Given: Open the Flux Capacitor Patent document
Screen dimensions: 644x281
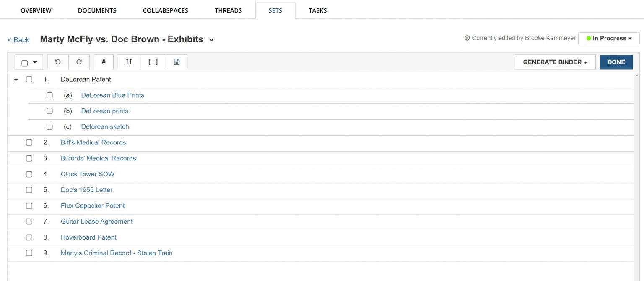Looking at the screenshot, I should pyautogui.click(x=93, y=206).
